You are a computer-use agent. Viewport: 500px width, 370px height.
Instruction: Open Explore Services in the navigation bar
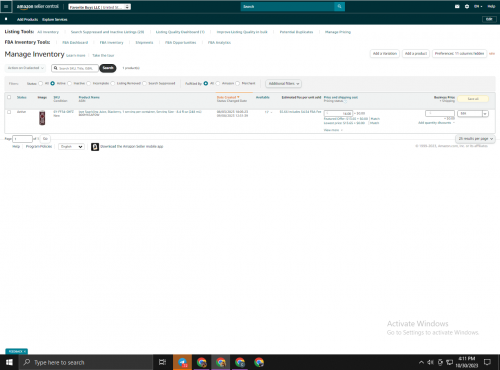point(55,20)
